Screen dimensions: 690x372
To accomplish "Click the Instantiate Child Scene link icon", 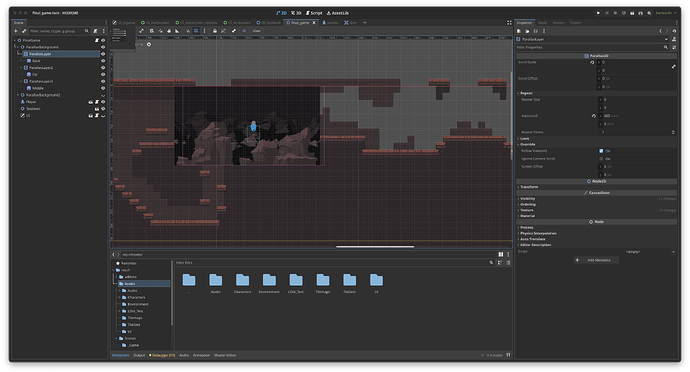I will pos(24,31).
